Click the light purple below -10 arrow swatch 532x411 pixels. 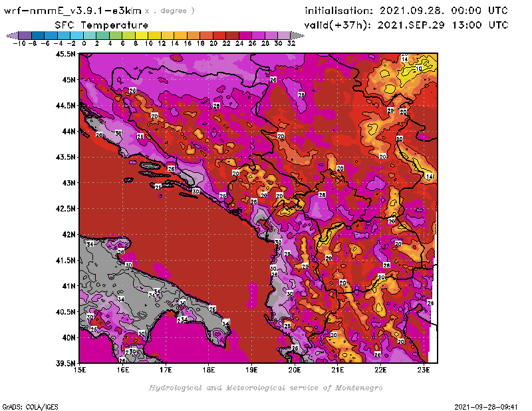(x=12, y=35)
